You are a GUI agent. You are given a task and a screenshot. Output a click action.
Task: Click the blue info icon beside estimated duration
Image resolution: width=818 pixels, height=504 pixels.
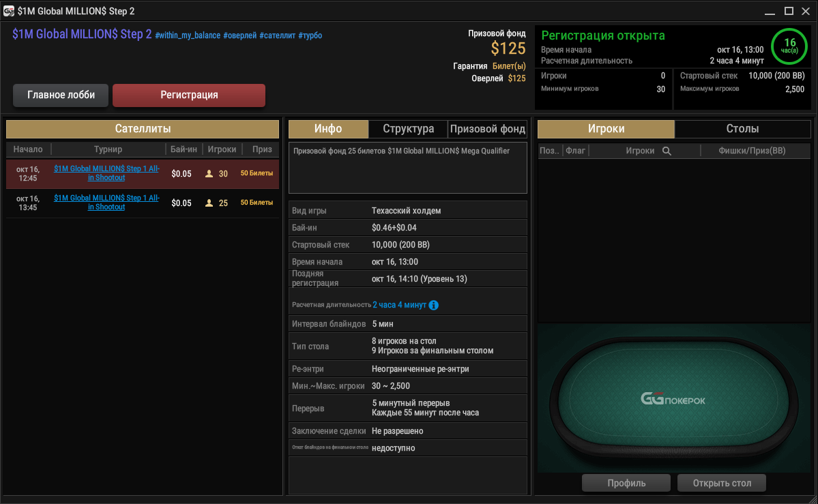coord(433,306)
